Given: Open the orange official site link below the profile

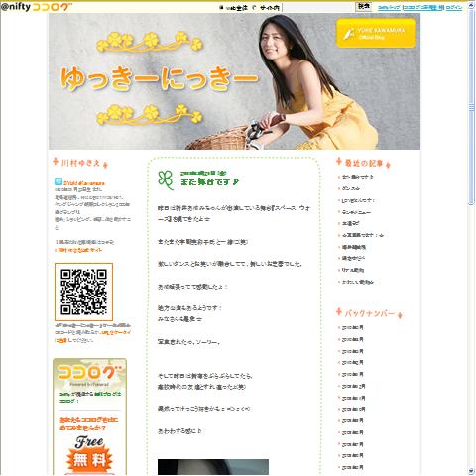Looking at the screenshot, I should point(79,250).
